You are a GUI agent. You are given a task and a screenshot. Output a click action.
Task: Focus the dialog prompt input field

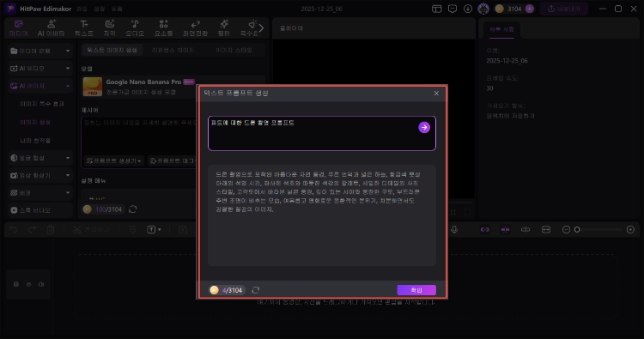322,133
